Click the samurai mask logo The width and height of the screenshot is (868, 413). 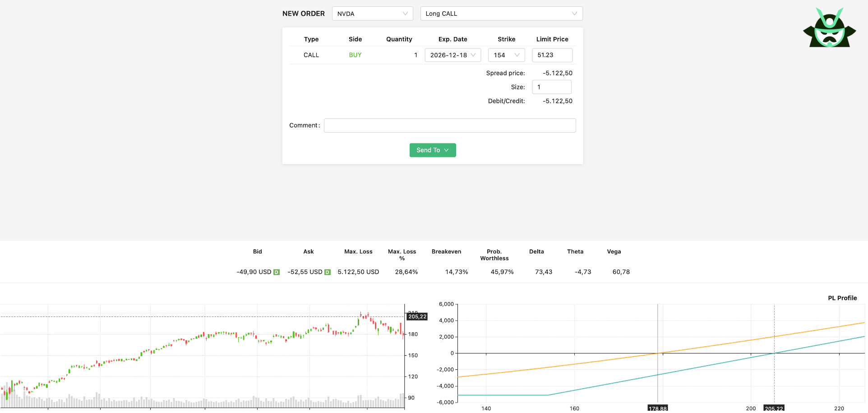[829, 28]
